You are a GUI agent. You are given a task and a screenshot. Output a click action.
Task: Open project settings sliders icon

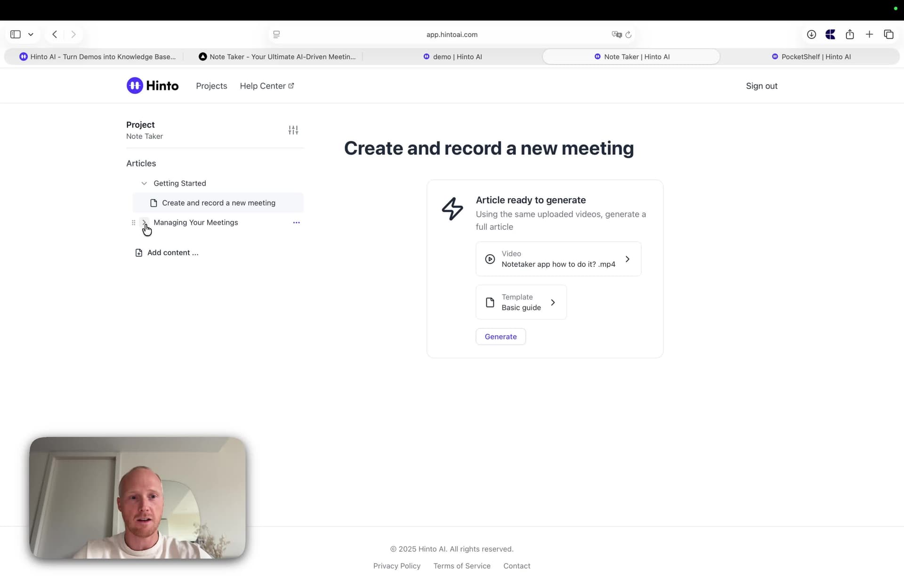coord(293,130)
